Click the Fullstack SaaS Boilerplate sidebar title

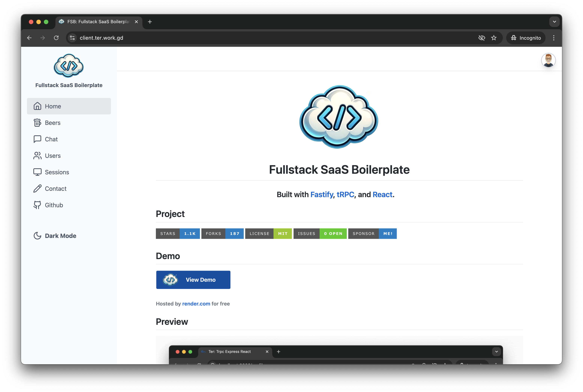coord(69,85)
